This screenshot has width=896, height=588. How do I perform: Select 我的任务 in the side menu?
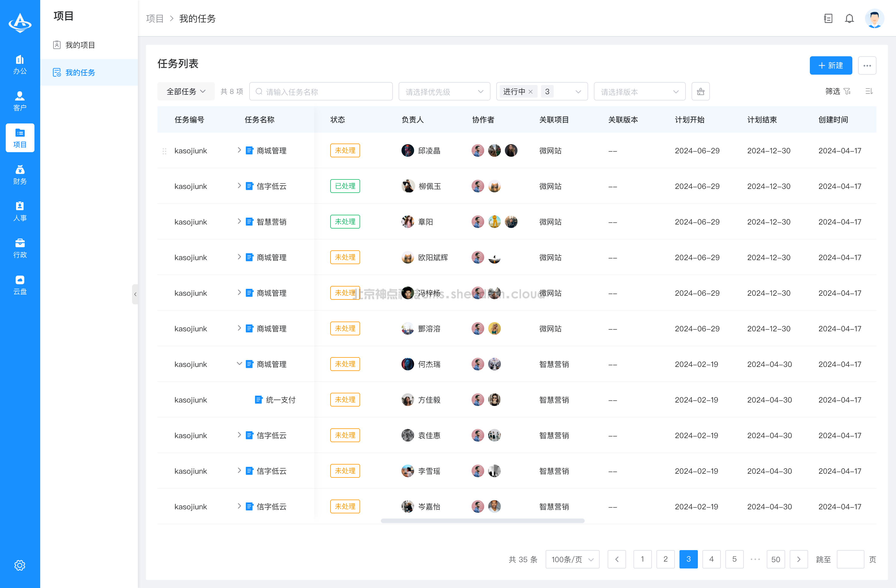(x=80, y=72)
